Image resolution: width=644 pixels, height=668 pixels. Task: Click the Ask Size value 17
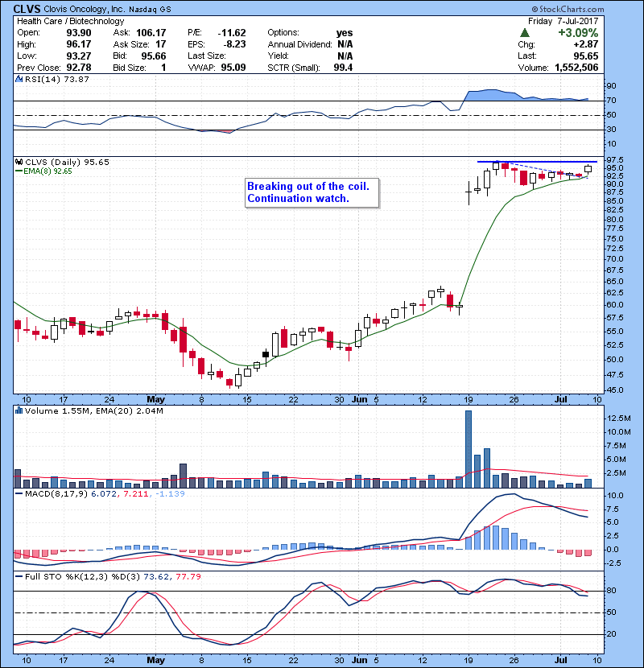pos(161,44)
